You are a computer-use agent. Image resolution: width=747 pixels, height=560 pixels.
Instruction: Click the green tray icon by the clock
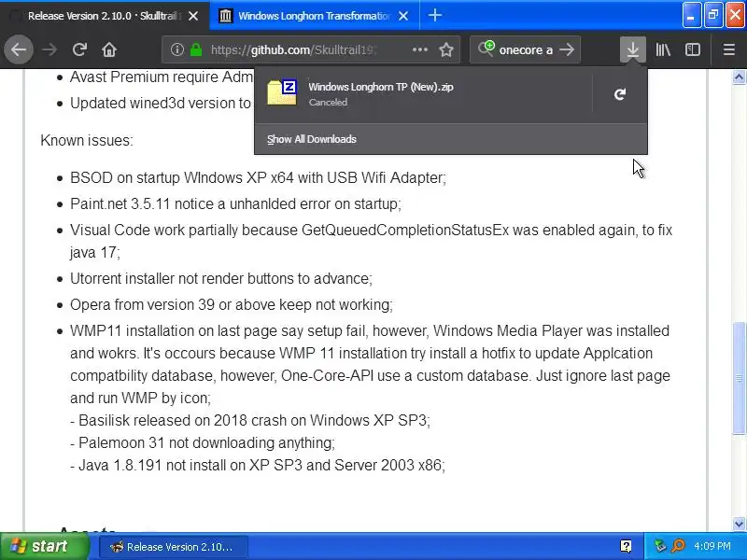[x=660, y=546]
